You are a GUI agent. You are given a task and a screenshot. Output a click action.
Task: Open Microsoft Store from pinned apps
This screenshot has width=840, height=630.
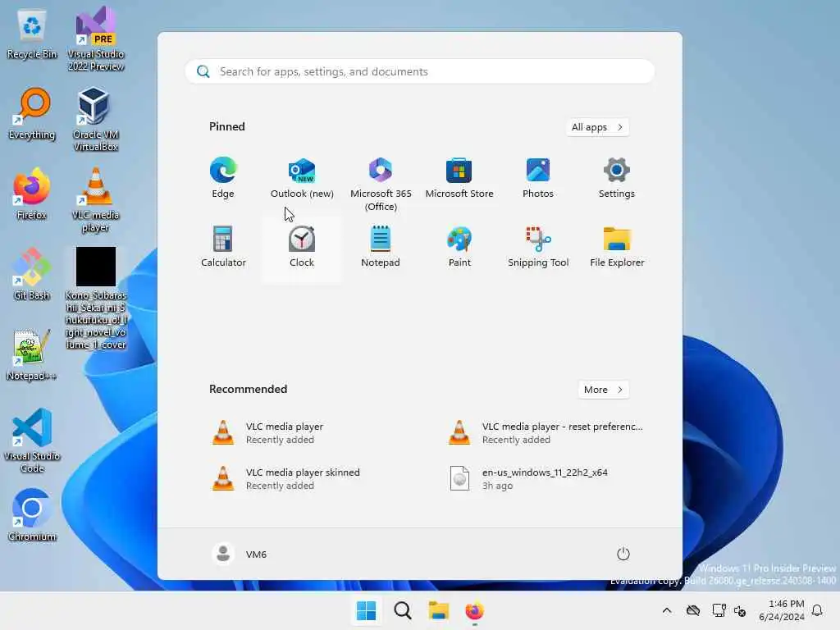click(x=459, y=178)
